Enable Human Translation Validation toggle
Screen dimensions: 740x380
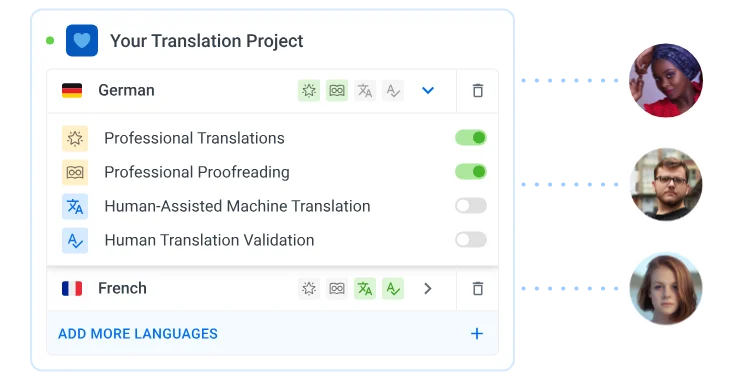[x=471, y=240]
